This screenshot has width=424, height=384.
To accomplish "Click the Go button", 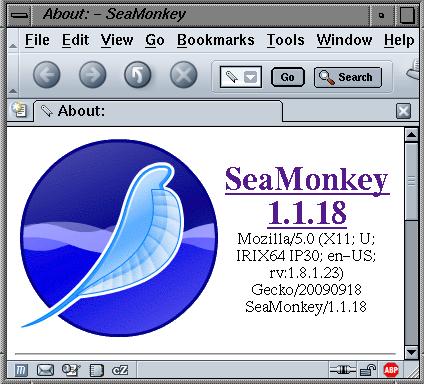I will click(288, 77).
